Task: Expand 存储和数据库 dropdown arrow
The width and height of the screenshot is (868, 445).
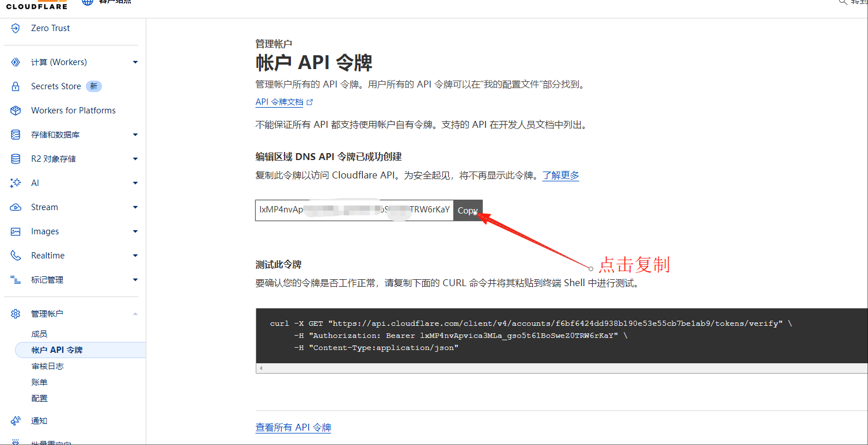Action: 135,135
